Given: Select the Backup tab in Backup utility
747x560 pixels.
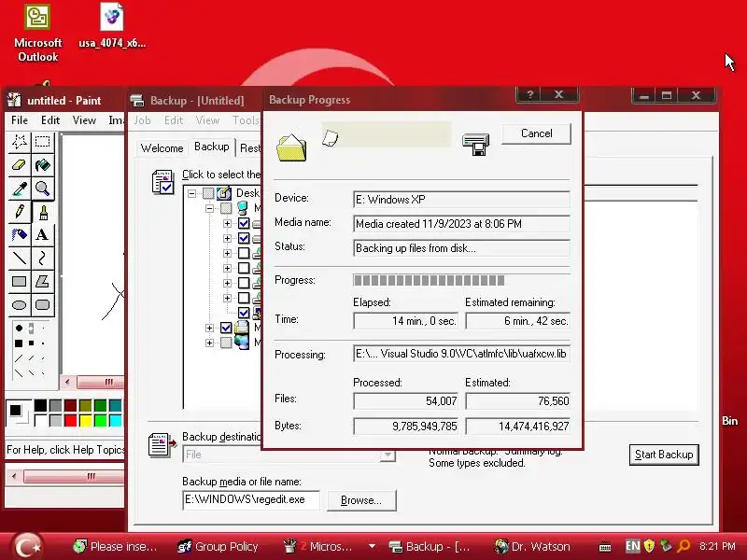Looking at the screenshot, I should pyautogui.click(x=212, y=147).
